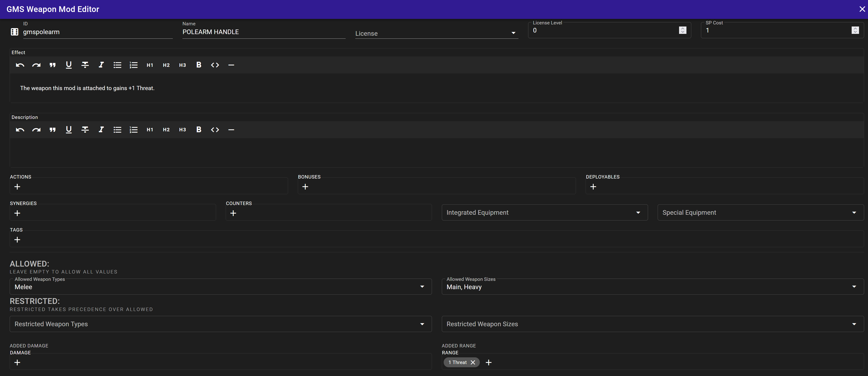Insert a bulleted list in the Description field
Screen dimensions: 868x376
click(117, 129)
